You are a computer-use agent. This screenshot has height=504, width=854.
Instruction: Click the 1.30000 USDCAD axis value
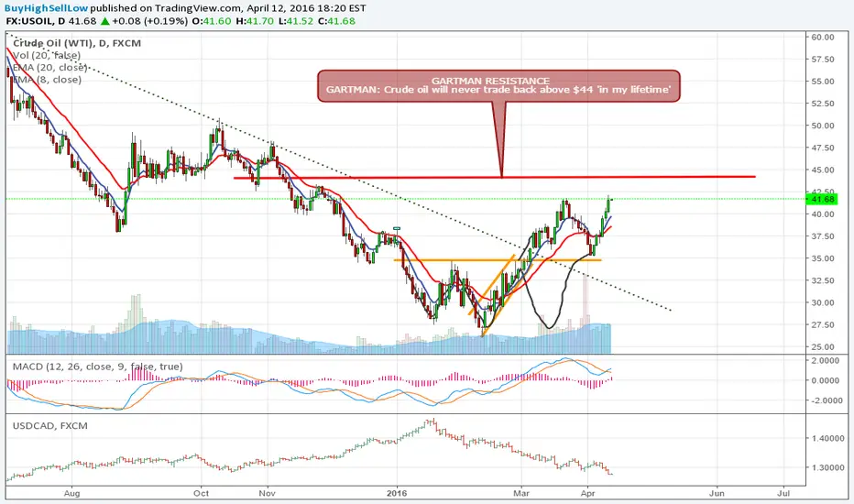827,467
